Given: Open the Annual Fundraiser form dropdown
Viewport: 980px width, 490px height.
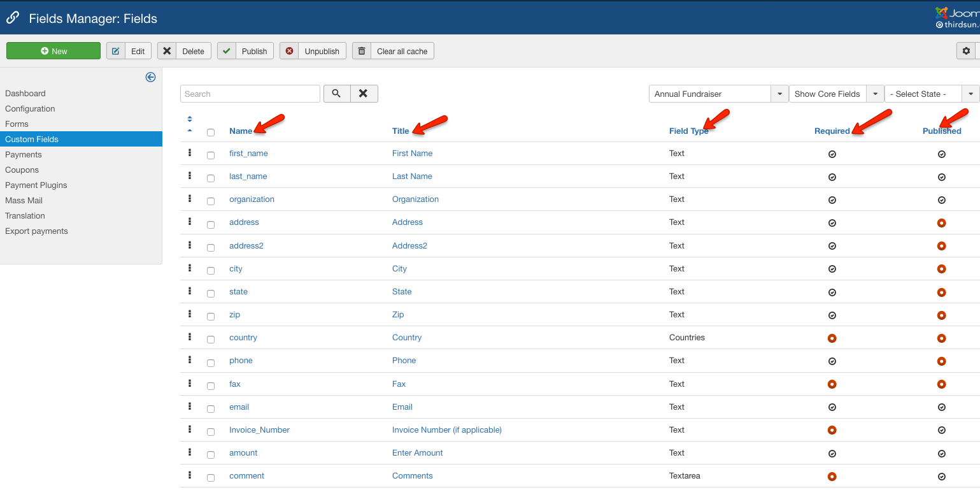Looking at the screenshot, I should (718, 94).
